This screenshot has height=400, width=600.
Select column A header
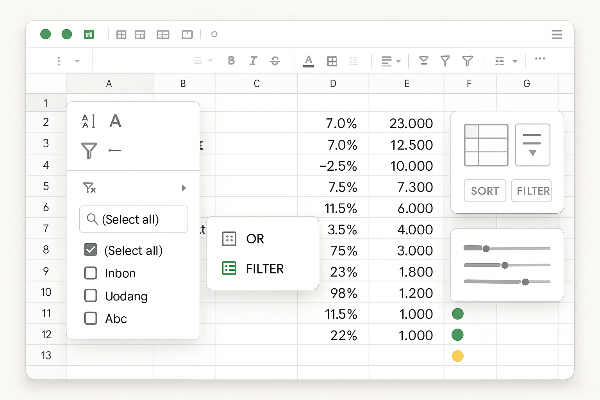[x=110, y=83]
